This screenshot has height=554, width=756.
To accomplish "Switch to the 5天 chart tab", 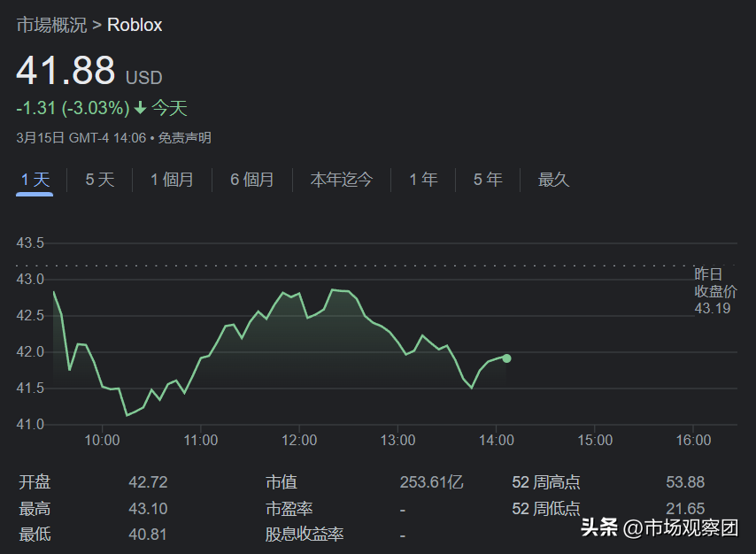I will [x=100, y=180].
